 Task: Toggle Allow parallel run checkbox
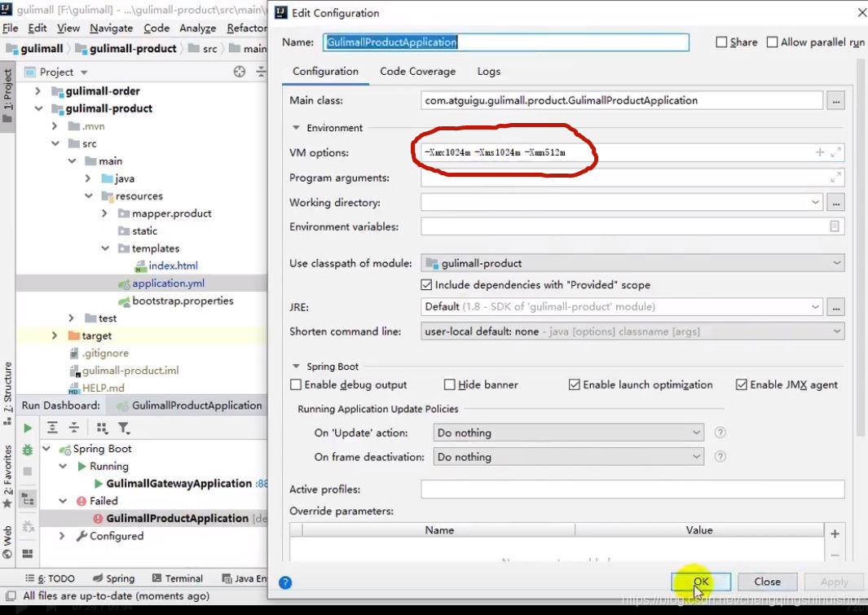[x=772, y=42]
